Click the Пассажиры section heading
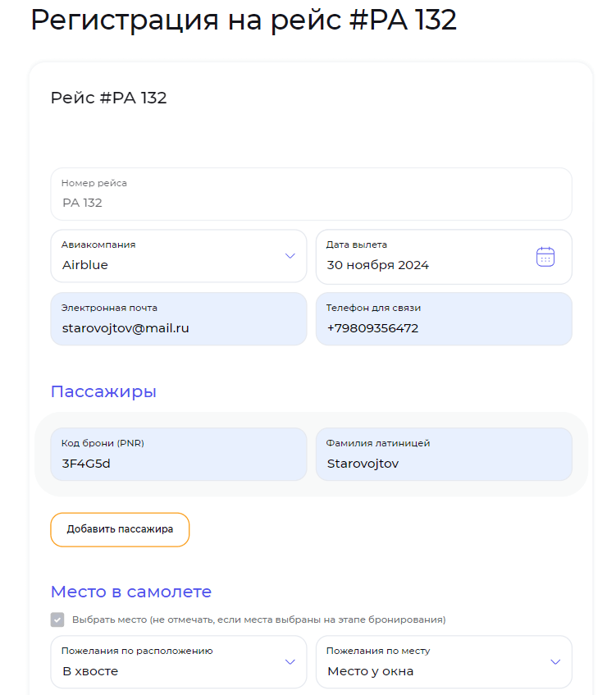 pyautogui.click(x=103, y=391)
